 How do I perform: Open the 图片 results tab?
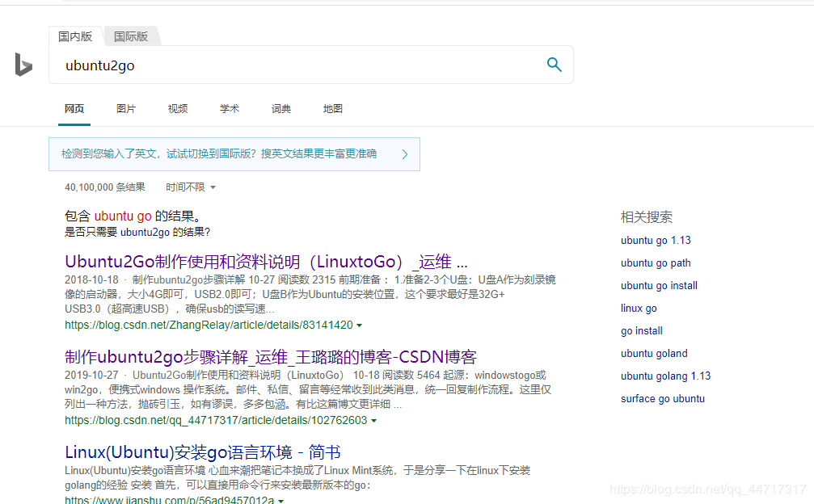125,109
